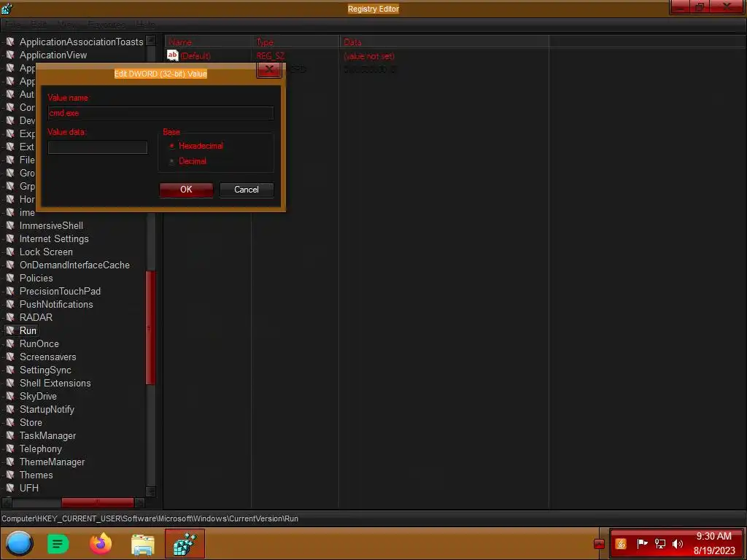This screenshot has width=747, height=560.
Task: Select the SettingSync key
Action: (45, 370)
